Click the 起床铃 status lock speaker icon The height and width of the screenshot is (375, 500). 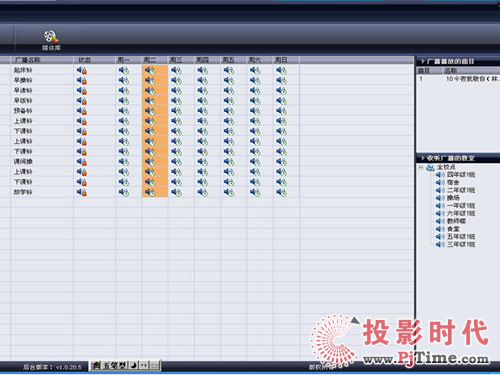pos(82,70)
